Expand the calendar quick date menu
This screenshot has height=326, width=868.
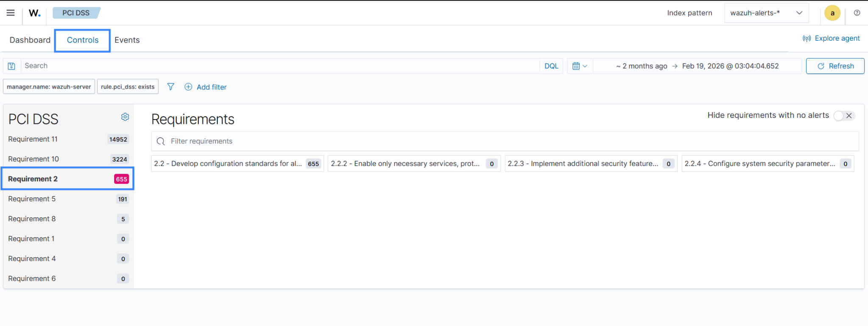pos(579,66)
